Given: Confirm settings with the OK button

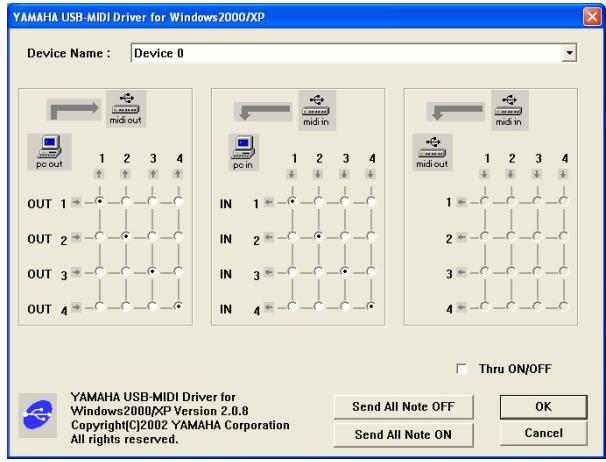Looking at the screenshot, I should (543, 407).
